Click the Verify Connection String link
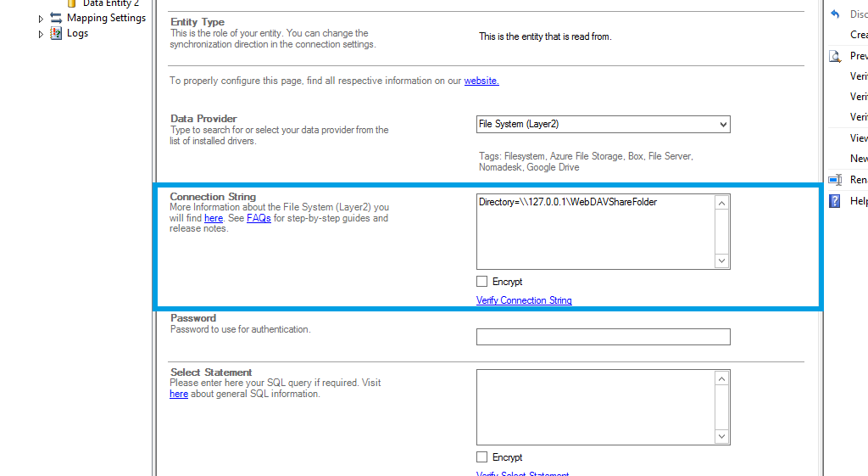The image size is (868, 476). 524,300
